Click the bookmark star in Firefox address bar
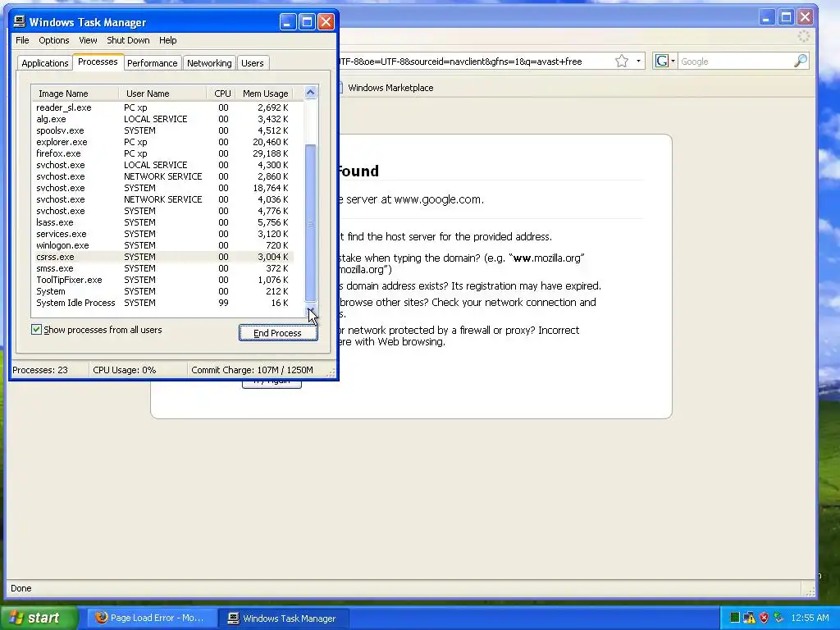 coord(622,61)
